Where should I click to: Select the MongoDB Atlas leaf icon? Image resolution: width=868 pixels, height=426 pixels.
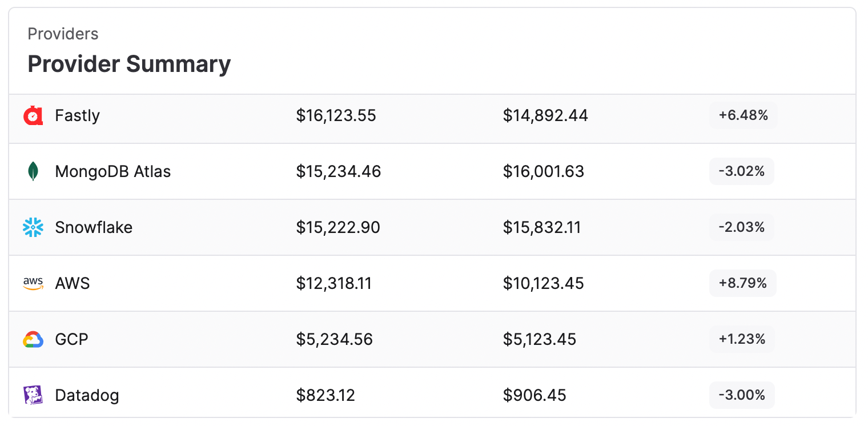click(x=33, y=171)
